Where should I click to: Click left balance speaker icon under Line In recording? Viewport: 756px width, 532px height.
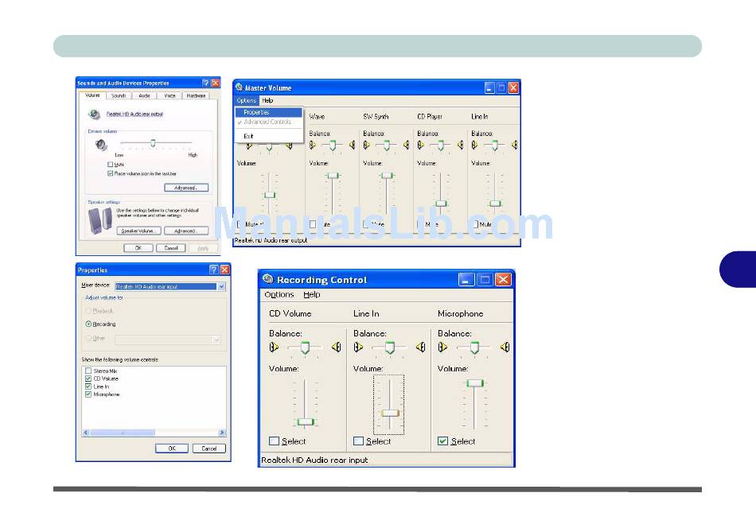pos(358,347)
